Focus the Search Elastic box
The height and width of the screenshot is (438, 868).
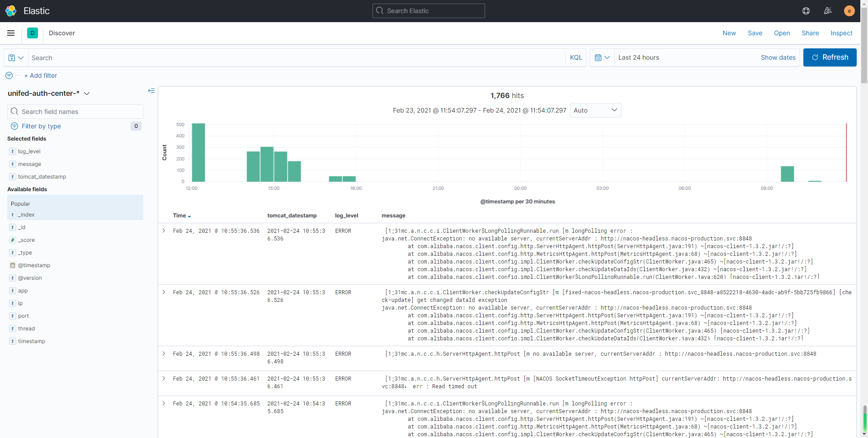[x=429, y=11]
